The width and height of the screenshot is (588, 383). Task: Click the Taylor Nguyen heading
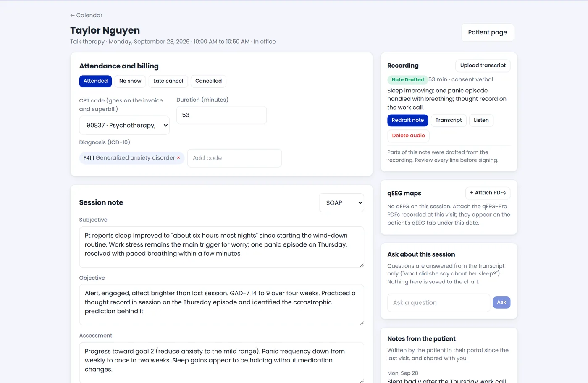(105, 30)
